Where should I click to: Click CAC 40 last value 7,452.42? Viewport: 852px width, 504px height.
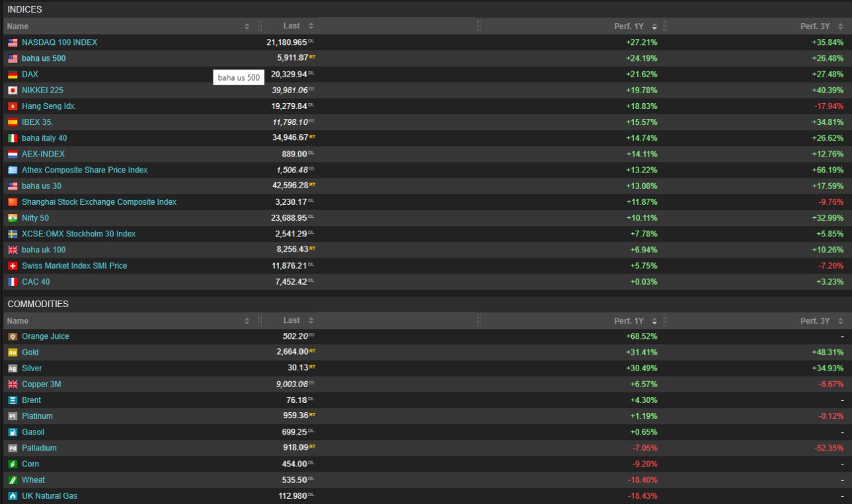click(x=291, y=281)
